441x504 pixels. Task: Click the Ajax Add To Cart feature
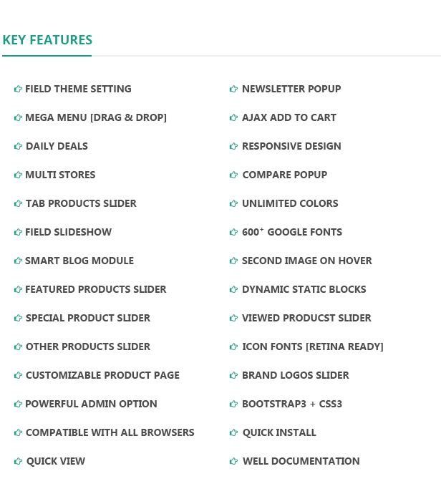(289, 117)
